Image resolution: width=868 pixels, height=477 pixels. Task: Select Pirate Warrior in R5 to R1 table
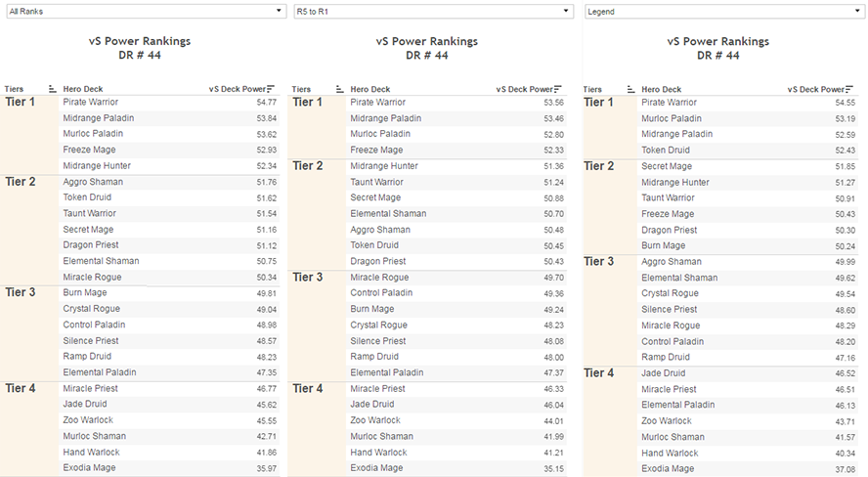[378, 103]
